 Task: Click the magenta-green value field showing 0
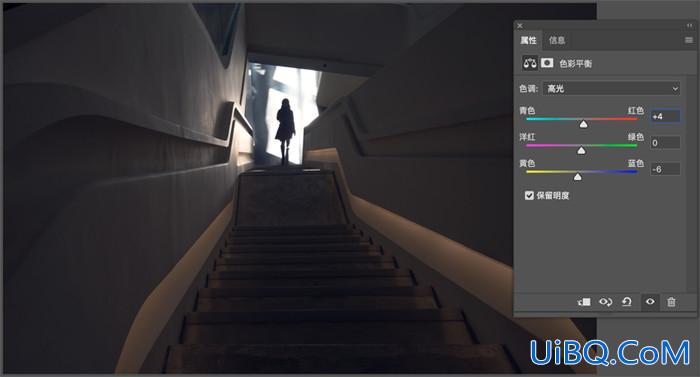click(x=665, y=143)
